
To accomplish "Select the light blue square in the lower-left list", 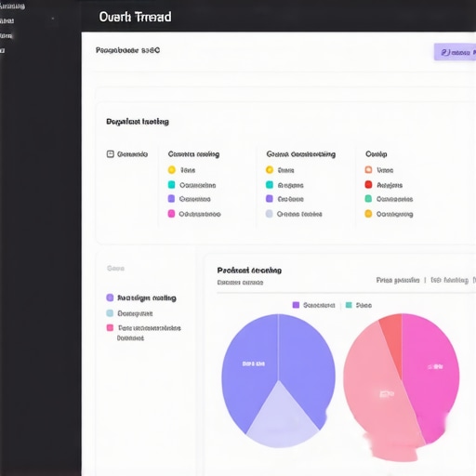I will tap(110, 313).
